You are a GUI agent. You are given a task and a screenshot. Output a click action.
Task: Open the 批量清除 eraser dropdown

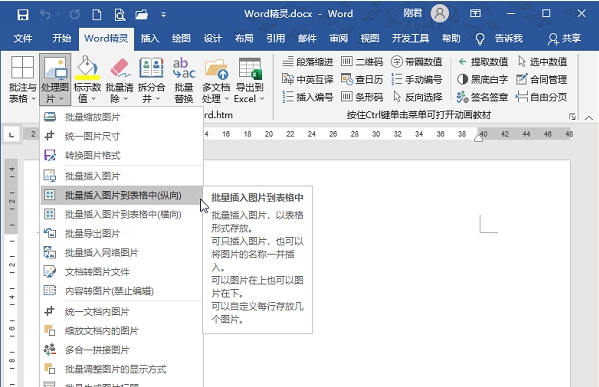[x=119, y=80]
